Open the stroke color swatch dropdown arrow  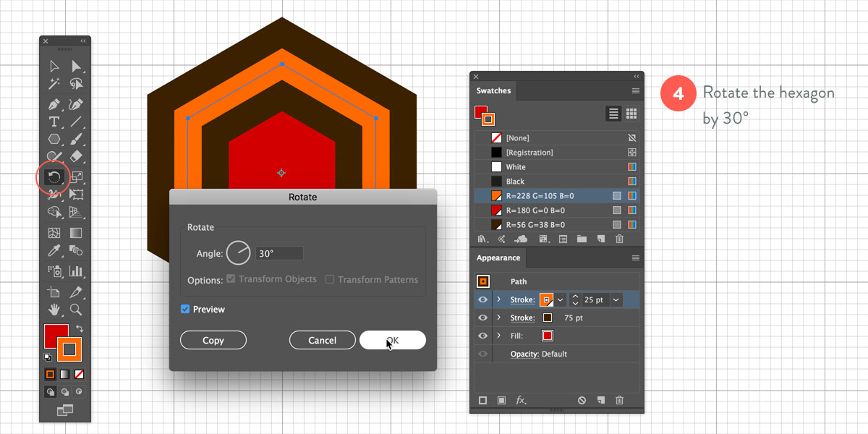tap(560, 299)
